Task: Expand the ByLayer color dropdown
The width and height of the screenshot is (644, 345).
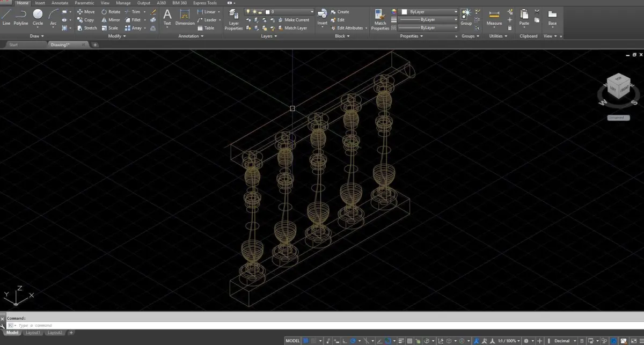Action: coord(430,11)
